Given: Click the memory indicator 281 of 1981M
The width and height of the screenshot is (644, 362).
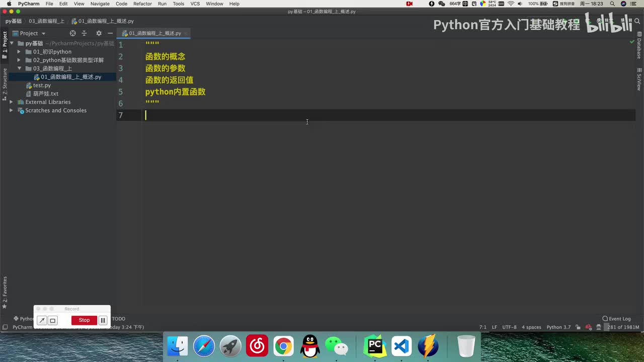Looking at the screenshot, I should (623, 327).
